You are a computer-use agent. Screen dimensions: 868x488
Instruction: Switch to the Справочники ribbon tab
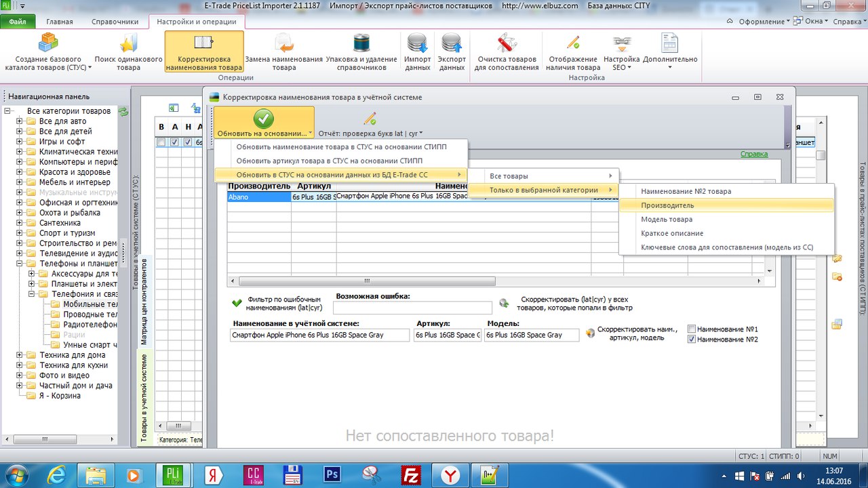[115, 22]
